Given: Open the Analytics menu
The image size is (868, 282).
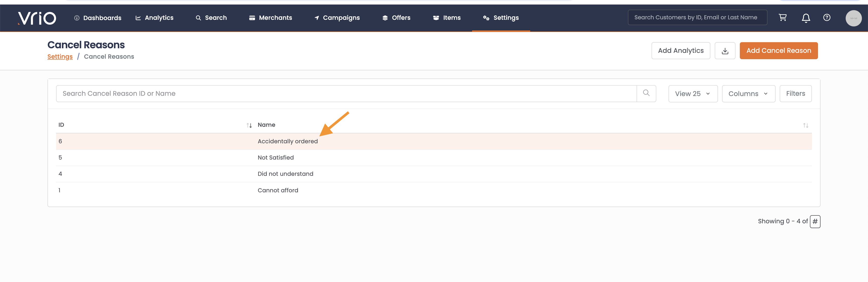Looking at the screenshot, I should 154,18.
